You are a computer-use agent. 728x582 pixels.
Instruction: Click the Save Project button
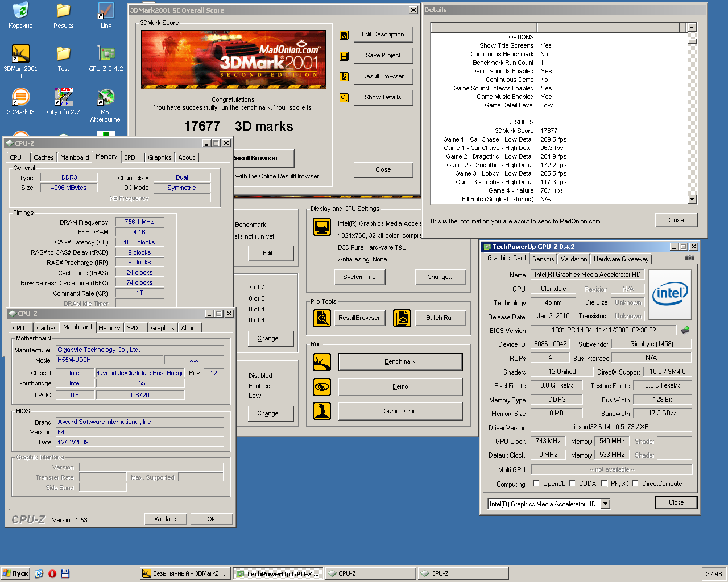(383, 56)
